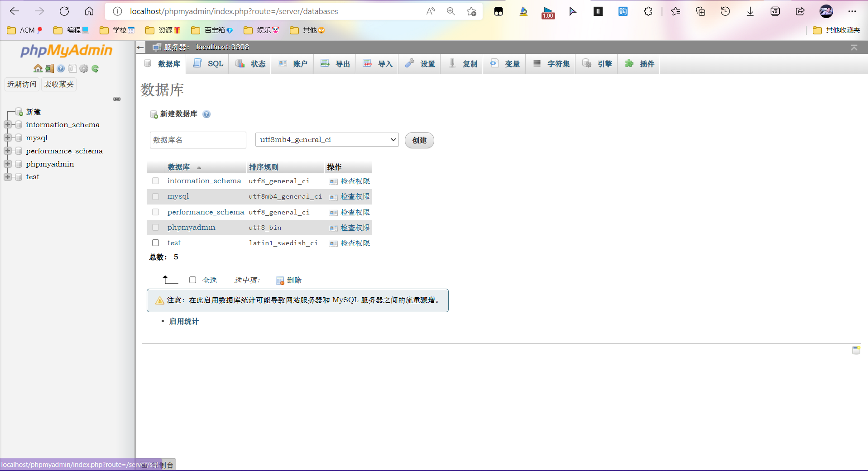The image size is (868, 471).
Task: Click the browser back arrow
Action: click(14, 11)
